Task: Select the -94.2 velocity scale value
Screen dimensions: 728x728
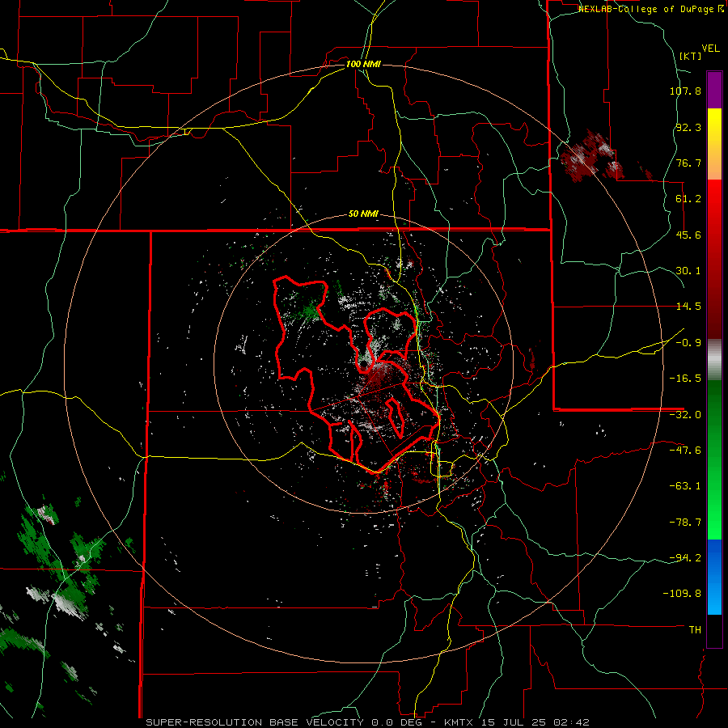Action: 685,557
